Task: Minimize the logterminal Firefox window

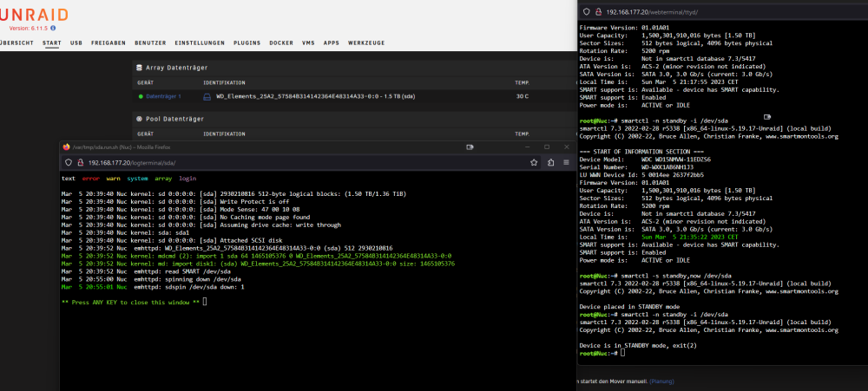Action: 527,147
